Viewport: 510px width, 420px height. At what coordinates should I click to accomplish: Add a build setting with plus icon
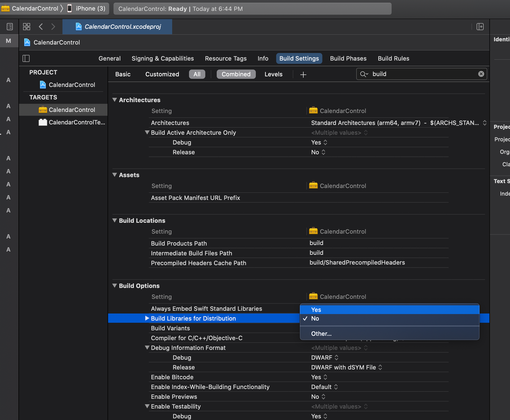pyautogui.click(x=303, y=74)
